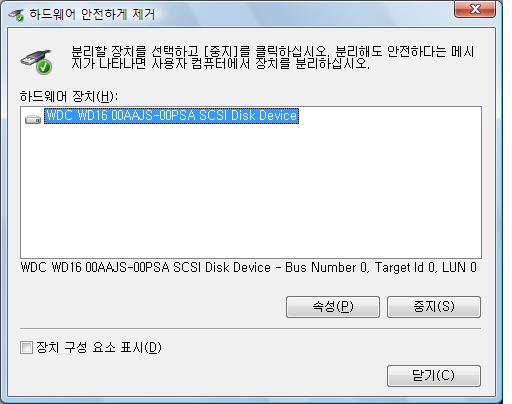Screen dimensions: 512x404
Task: Click the 장치 구성 요소 표시(D) checkbox label text
Action: coord(99,348)
